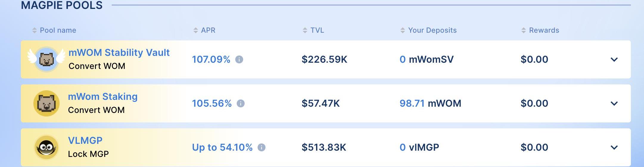Expand the mWom Staking row chevron
Screen dimensions: 644x167
pyautogui.click(x=614, y=104)
